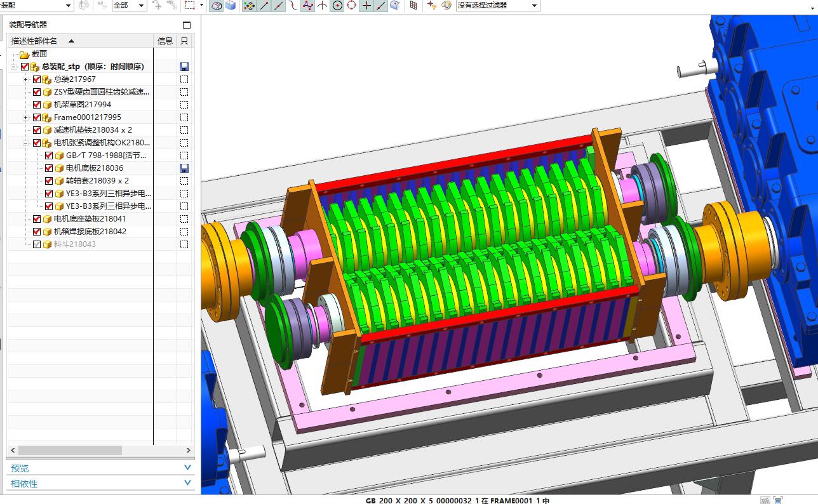The height and width of the screenshot is (504, 818).
Task: Expand the 总装217967 tree node
Action: click(25, 79)
